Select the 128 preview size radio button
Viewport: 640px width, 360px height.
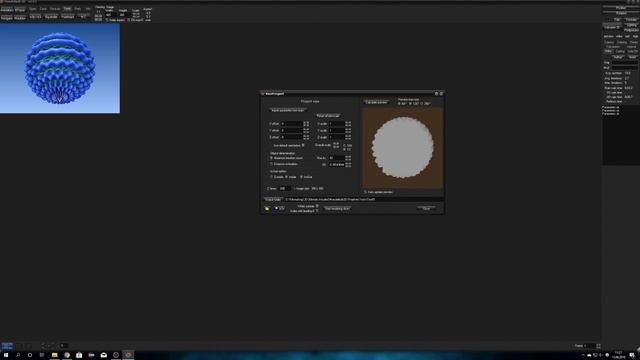[x=410, y=104]
